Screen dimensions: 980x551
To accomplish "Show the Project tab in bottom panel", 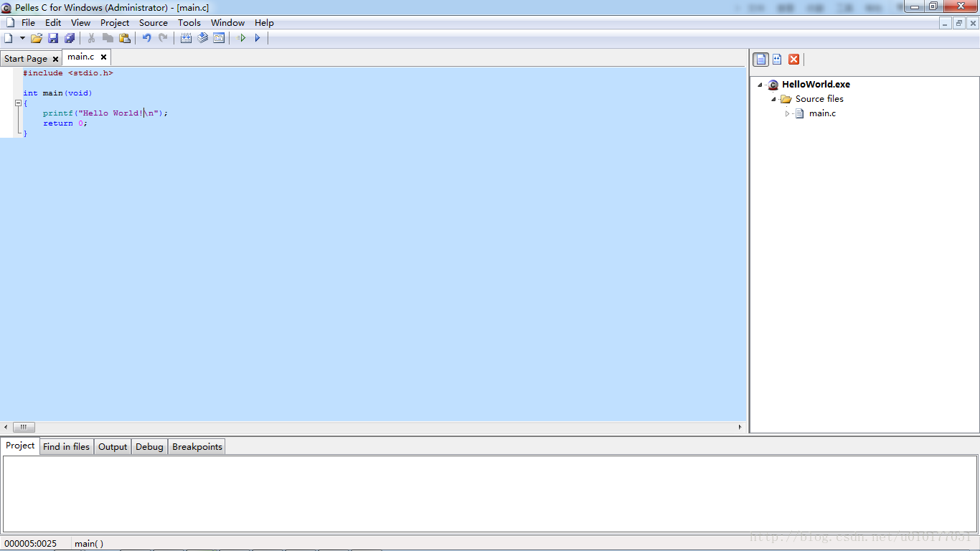I will (20, 446).
